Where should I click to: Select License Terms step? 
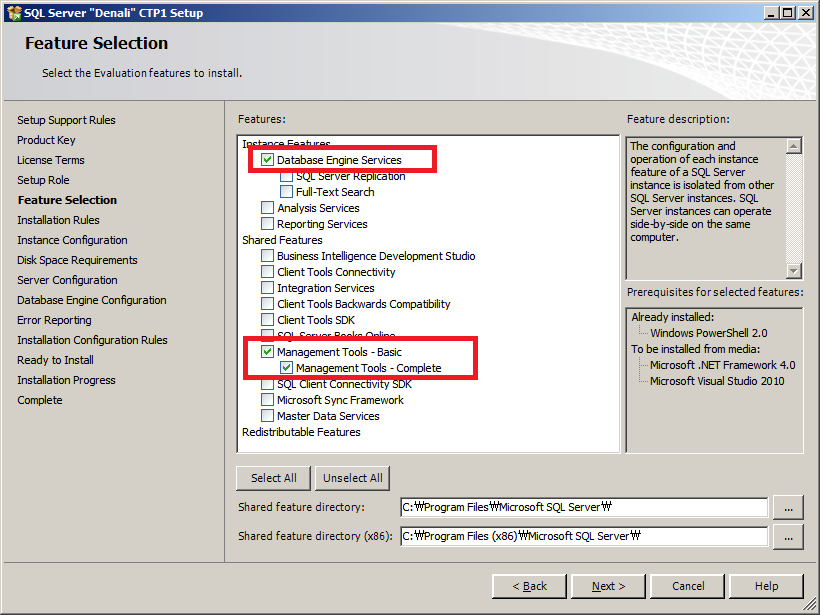click(x=51, y=160)
